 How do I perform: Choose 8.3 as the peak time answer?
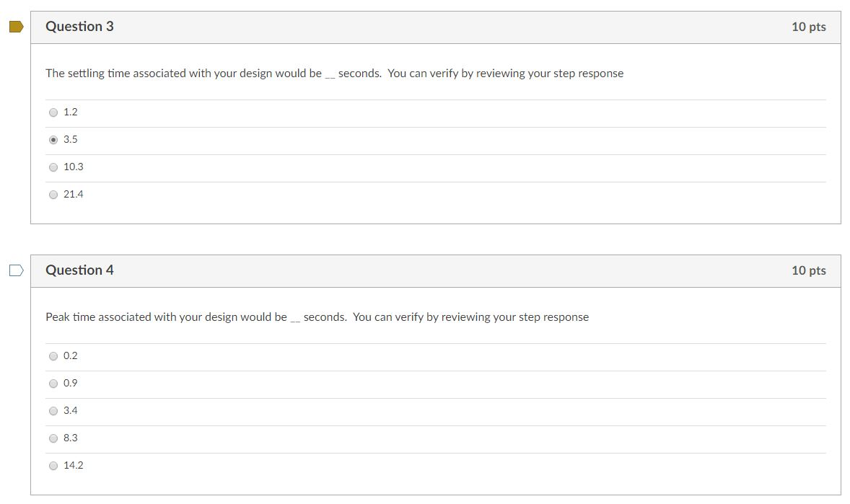point(53,438)
